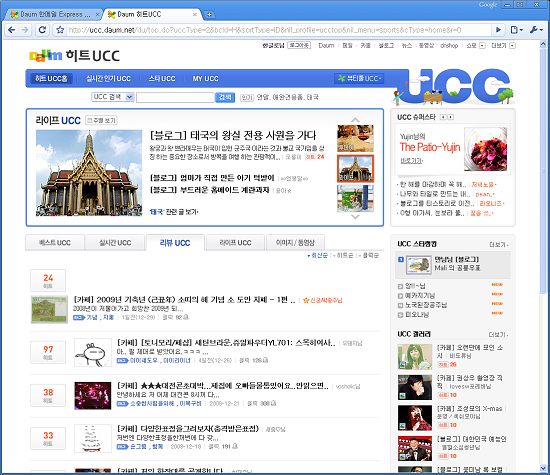
Task: Switch to the 실시간 UCC tab
Action: tap(115, 242)
